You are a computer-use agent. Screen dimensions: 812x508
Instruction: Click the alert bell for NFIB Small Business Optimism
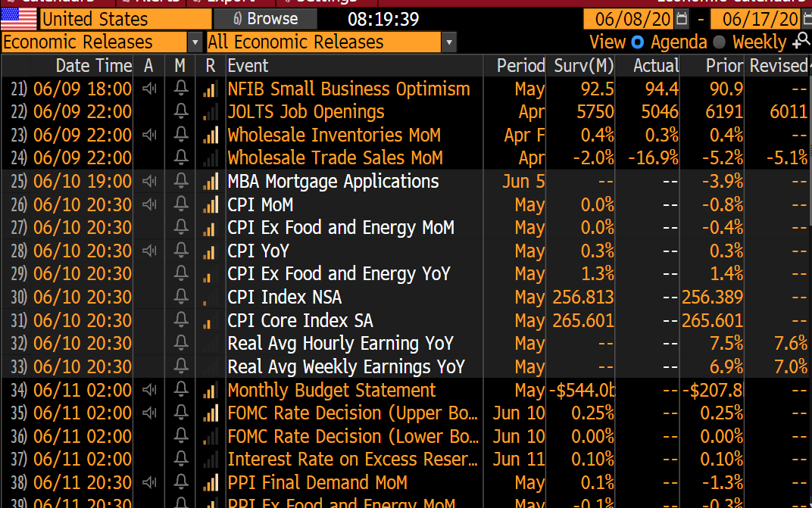tap(181, 89)
